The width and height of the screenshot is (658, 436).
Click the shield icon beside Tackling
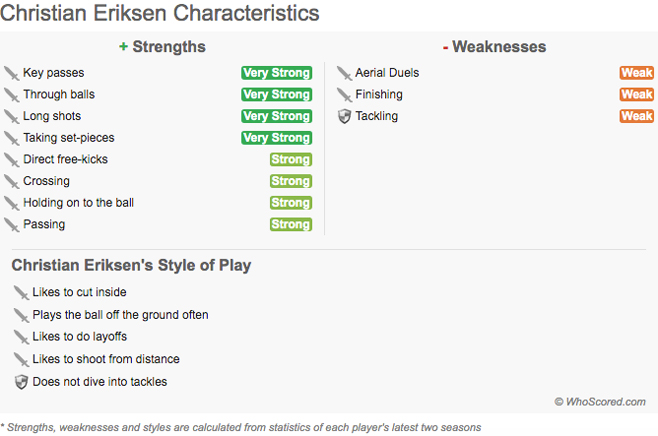pyautogui.click(x=344, y=117)
